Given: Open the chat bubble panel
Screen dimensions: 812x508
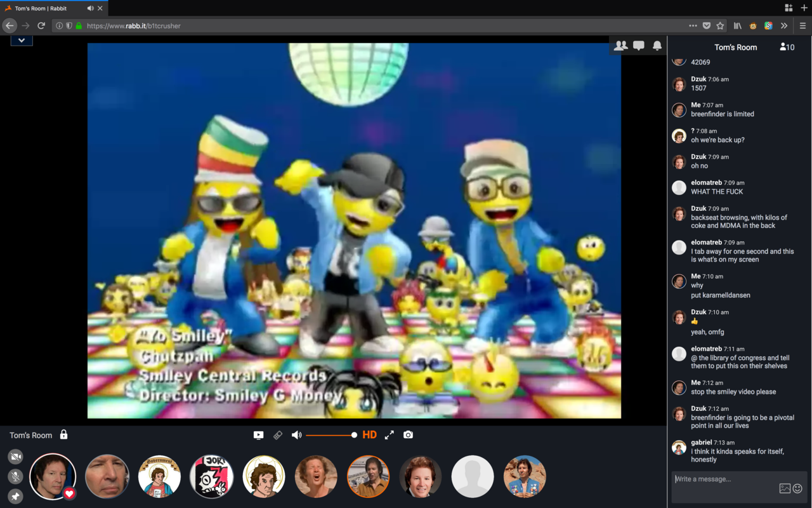Looking at the screenshot, I should tap(639, 46).
